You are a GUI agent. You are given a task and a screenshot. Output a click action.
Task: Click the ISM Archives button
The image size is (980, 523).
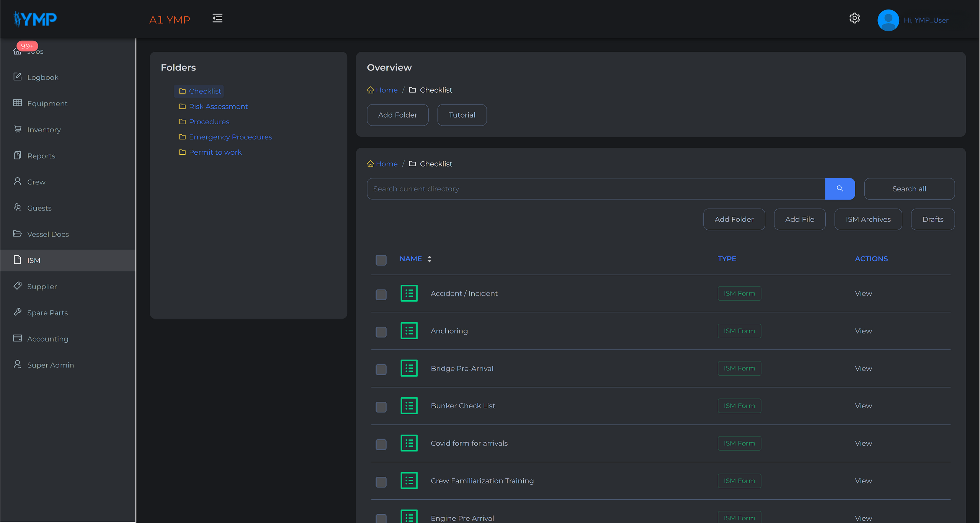coord(868,219)
